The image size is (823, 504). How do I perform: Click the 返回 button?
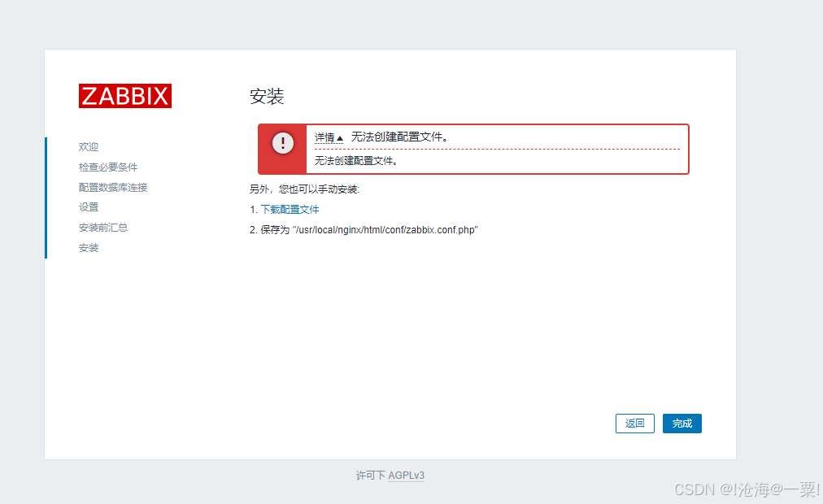[x=634, y=424]
